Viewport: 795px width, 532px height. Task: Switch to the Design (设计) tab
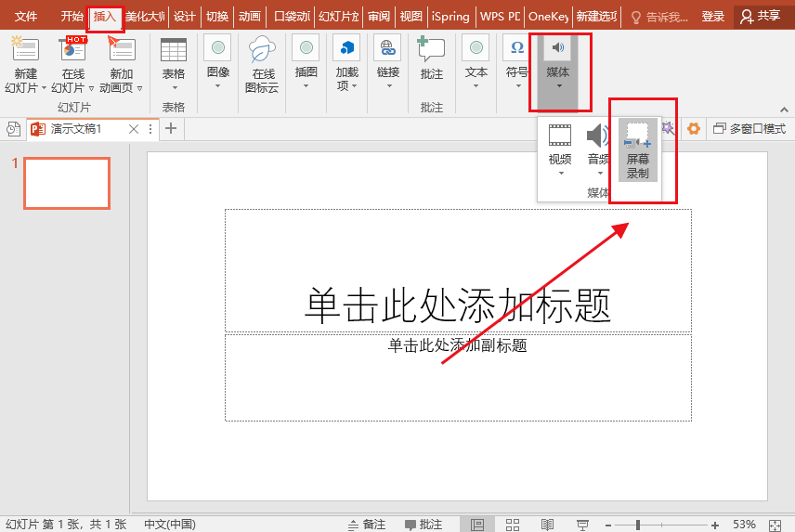click(x=184, y=17)
